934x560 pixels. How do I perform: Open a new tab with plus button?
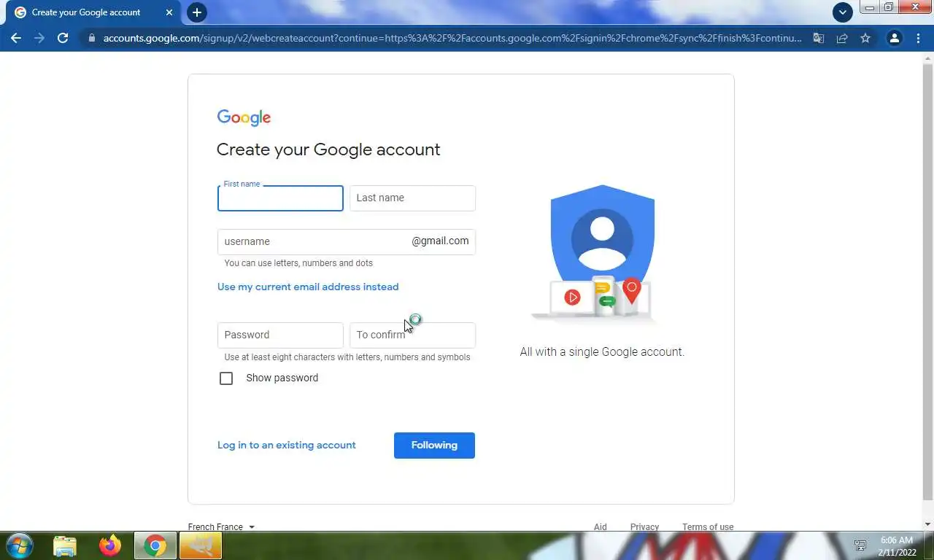click(x=196, y=12)
